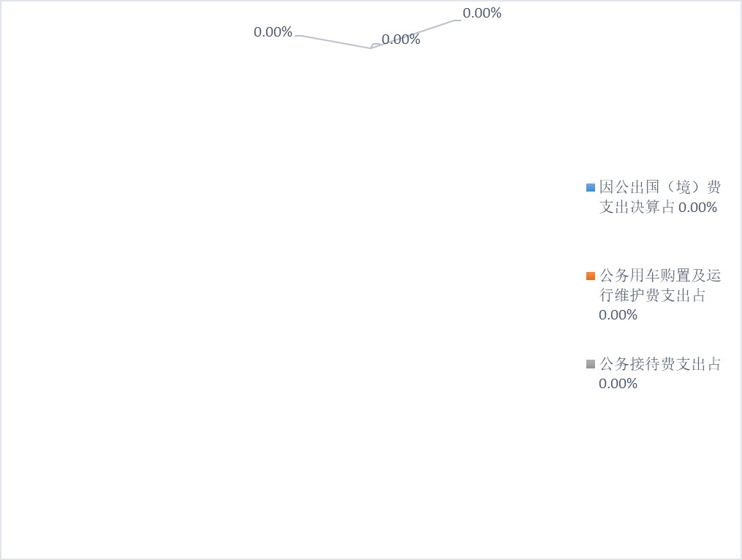Click the 行维护费支出占 legend line
Image resolution: width=742 pixels, height=560 pixels.
coord(652,296)
